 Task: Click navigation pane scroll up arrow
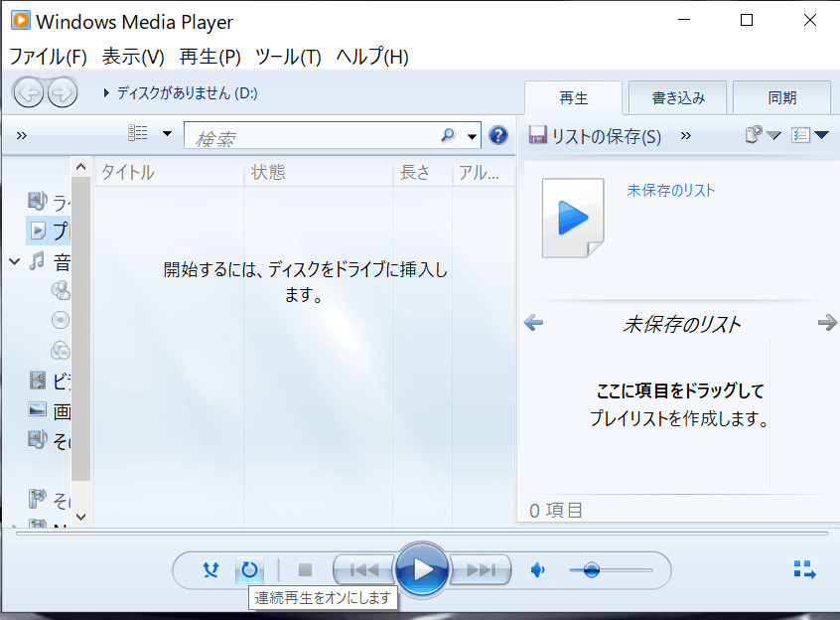click(x=80, y=167)
